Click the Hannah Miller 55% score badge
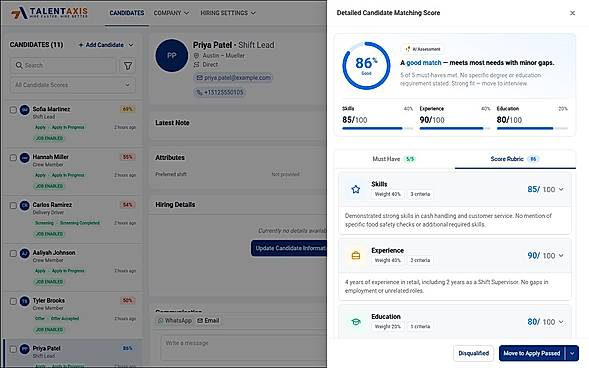This screenshot has height=368, width=589. tap(127, 157)
